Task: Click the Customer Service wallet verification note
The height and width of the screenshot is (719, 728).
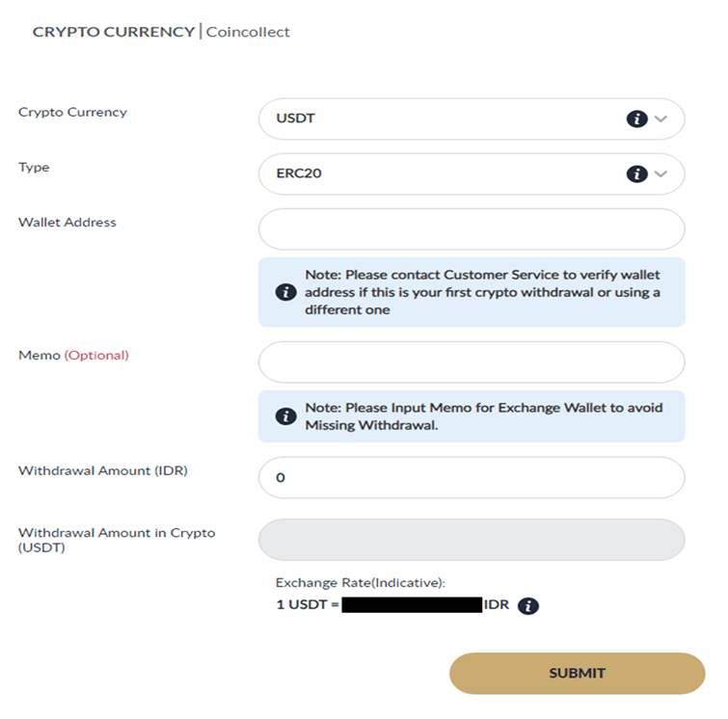Action: point(482,292)
